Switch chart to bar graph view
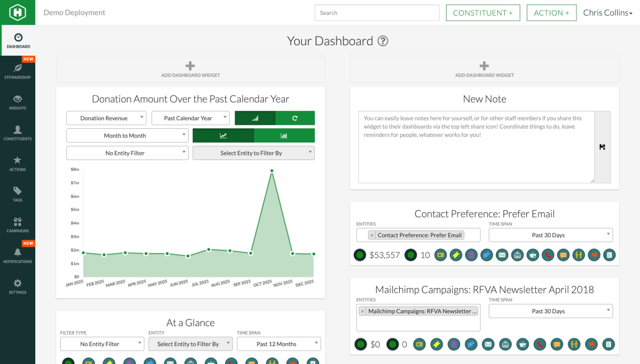 coord(284,135)
